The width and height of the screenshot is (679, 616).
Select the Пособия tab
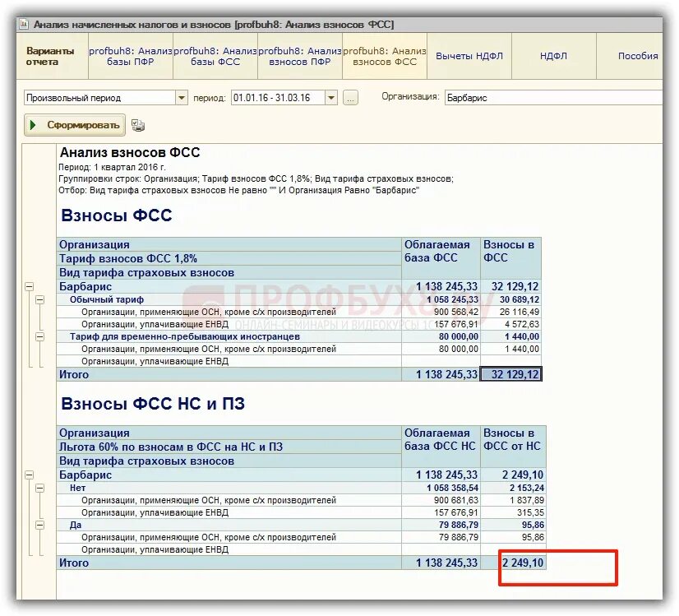636,57
